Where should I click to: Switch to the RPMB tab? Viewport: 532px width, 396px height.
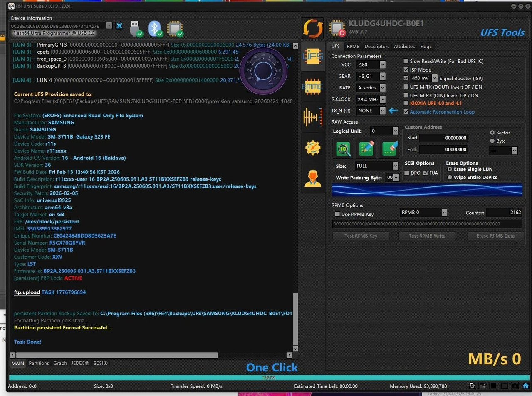[x=353, y=47]
